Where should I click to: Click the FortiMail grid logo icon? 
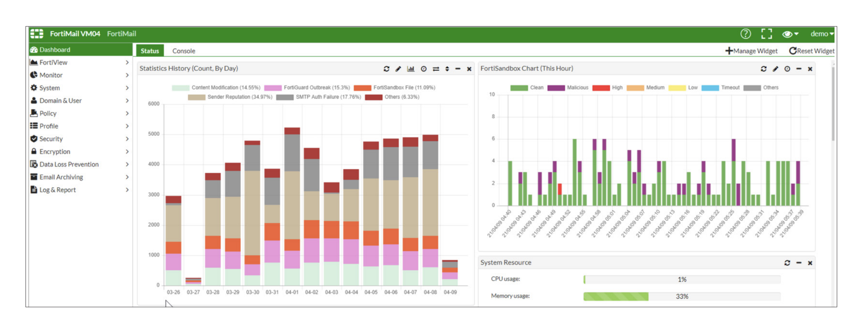(x=37, y=33)
